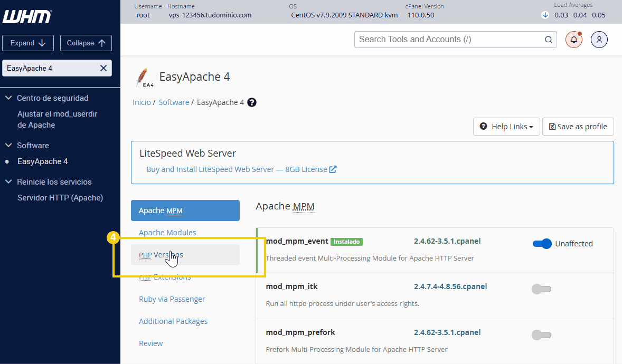
Task: Collapse the Centro de seguridad section
Action: tap(8, 98)
